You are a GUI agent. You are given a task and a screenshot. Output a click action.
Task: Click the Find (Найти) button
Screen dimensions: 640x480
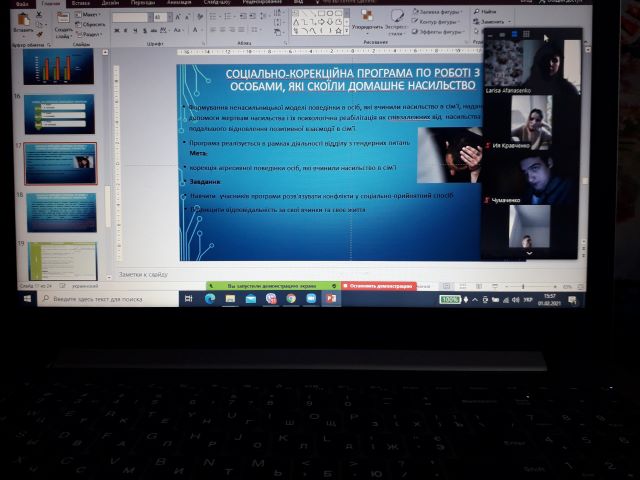click(485, 12)
